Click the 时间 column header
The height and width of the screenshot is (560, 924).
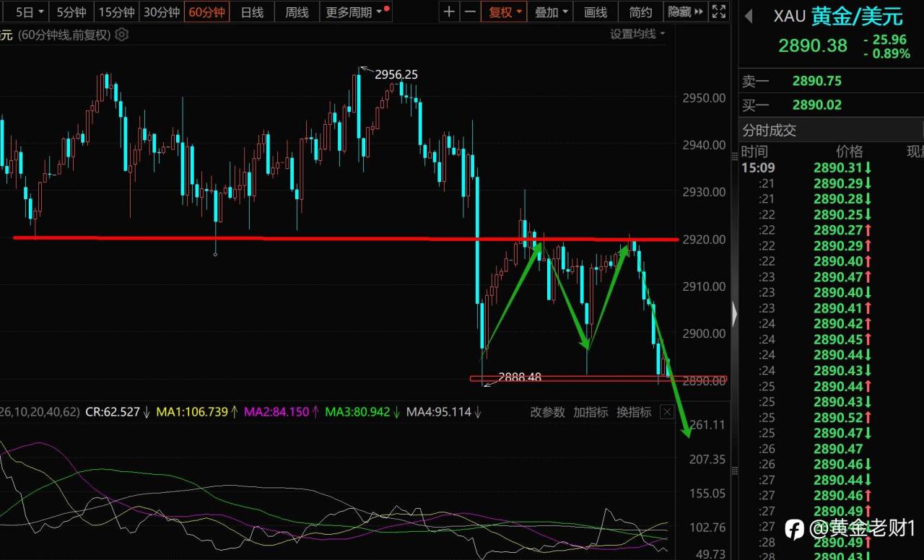pos(754,152)
